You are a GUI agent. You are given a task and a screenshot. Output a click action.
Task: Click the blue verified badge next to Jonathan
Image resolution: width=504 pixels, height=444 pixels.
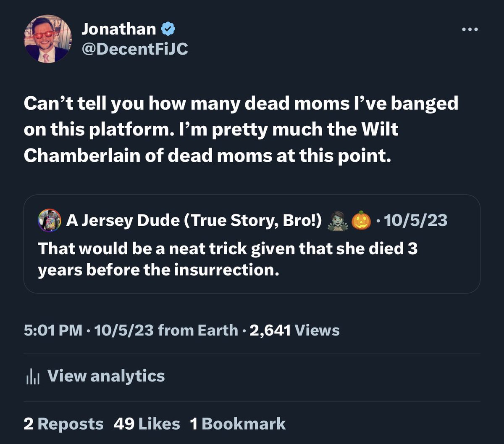pos(168,29)
